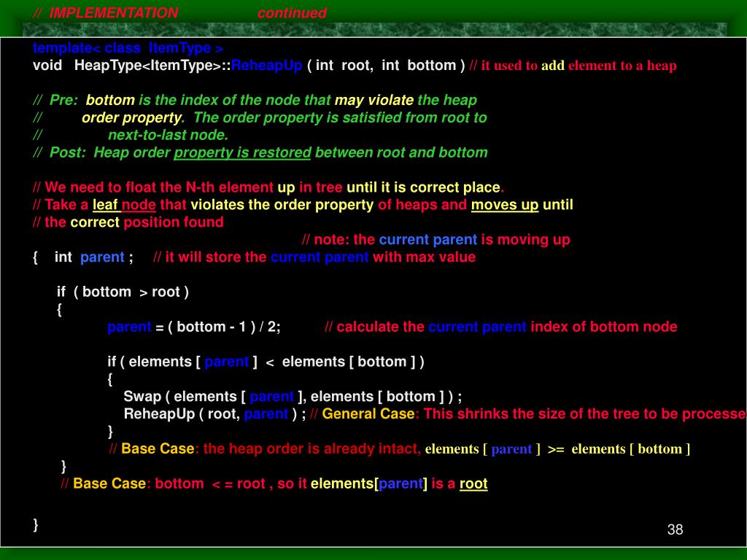Screen dimensions: 747x560
Task: Click "the correct position found" comment
Action: pyautogui.click(x=128, y=222)
